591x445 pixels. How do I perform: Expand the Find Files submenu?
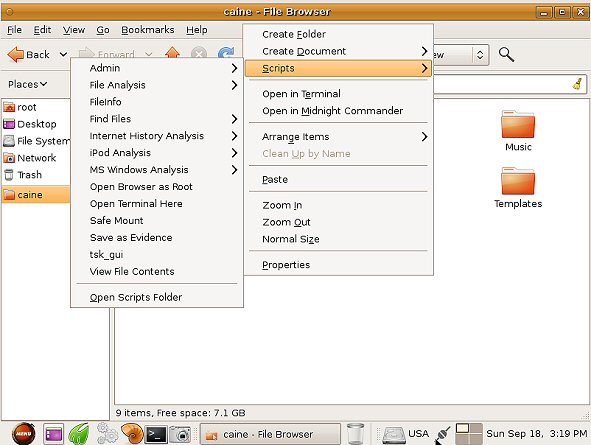click(x=157, y=119)
